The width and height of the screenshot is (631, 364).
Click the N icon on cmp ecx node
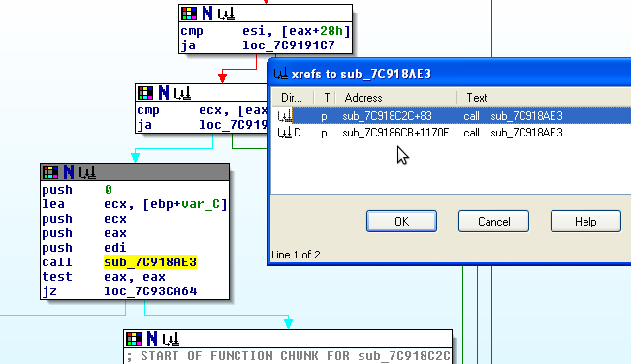click(164, 93)
